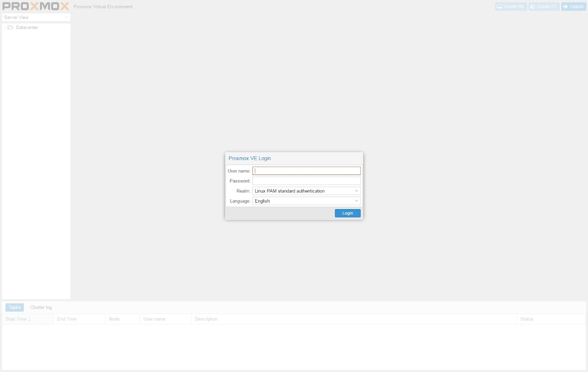Click the Status column header
588x372 pixels.
[x=551, y=319]
